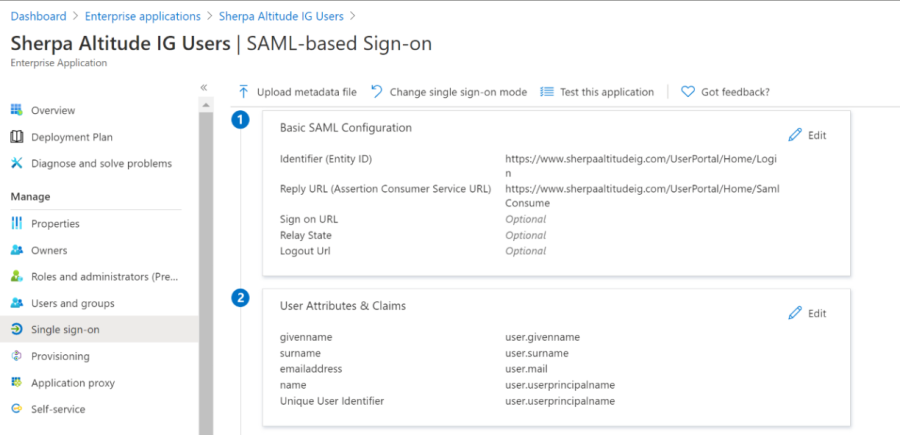Collapse the sidebar with double chevron
900x435 pixels.
point(204,88)
